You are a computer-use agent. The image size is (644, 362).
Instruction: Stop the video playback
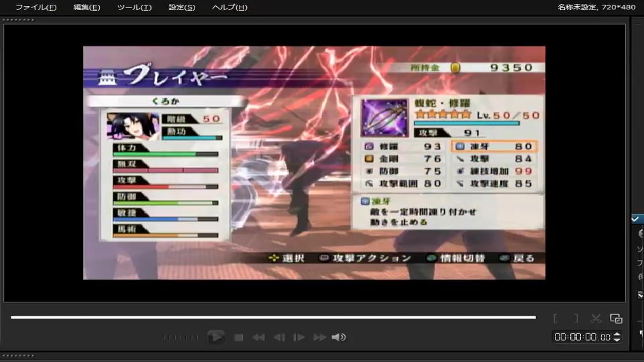pos(239,337)
